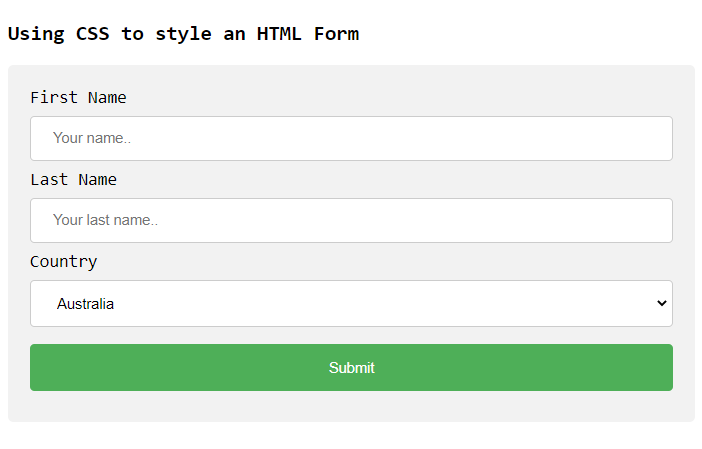Screen dimensions: 702x449
Task: Click the page heading about styling HTML Form
Action: [x=183, y=33]
